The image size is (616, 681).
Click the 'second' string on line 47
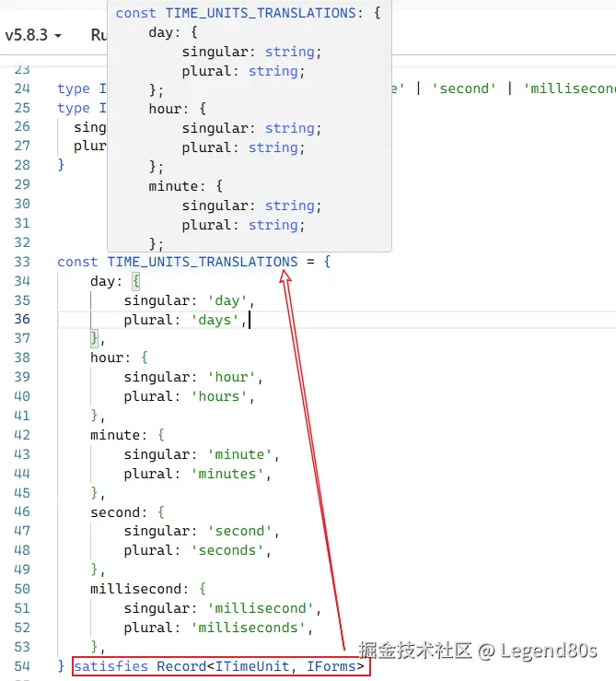click(x=240, y=531)
